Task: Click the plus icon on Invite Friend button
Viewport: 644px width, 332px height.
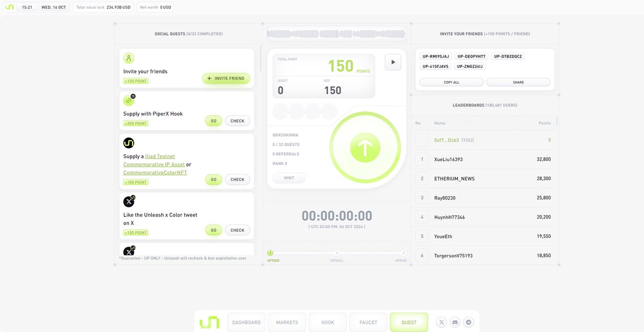Action: tap(209, 78)
